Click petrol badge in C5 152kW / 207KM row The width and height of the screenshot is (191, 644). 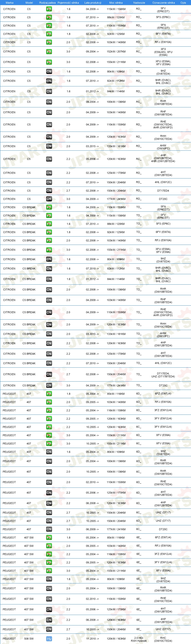tap(49, 52)
